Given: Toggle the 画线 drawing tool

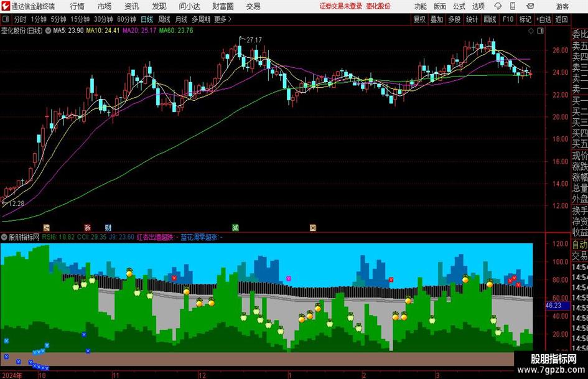Looking at the screenshot, I should pos(490,19).
